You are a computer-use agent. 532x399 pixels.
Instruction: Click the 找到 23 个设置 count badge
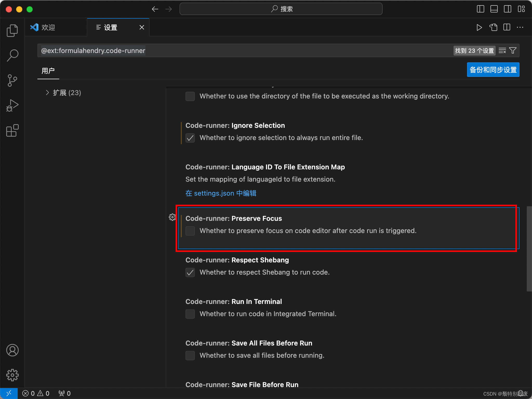click(474, 51)
